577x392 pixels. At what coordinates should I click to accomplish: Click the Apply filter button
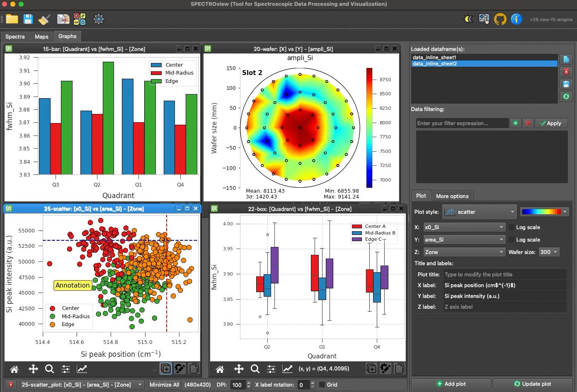pos(551,123)
